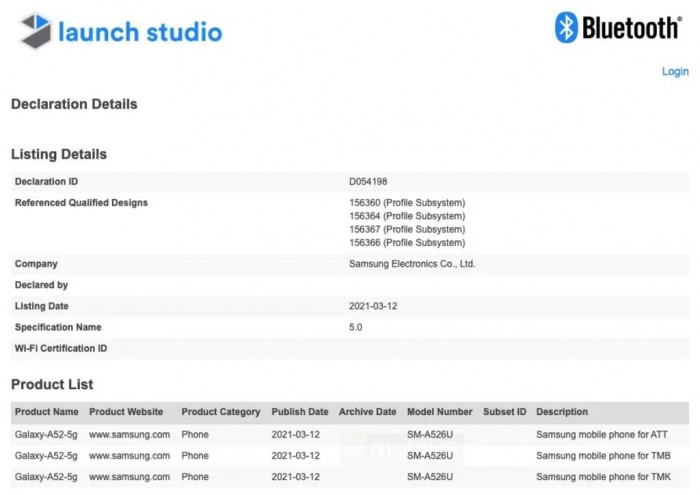
Task: Open the Login link
Action: click(x=675, y=72)
